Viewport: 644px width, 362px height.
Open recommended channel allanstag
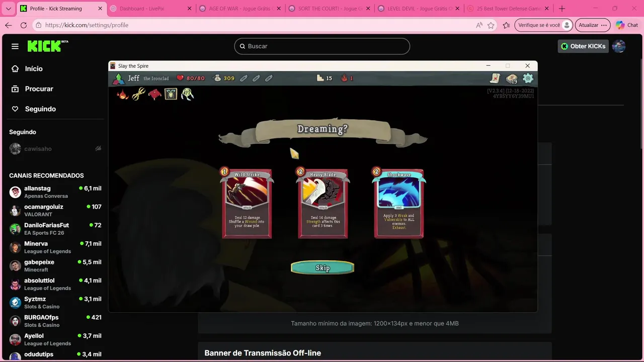point(55,192)
